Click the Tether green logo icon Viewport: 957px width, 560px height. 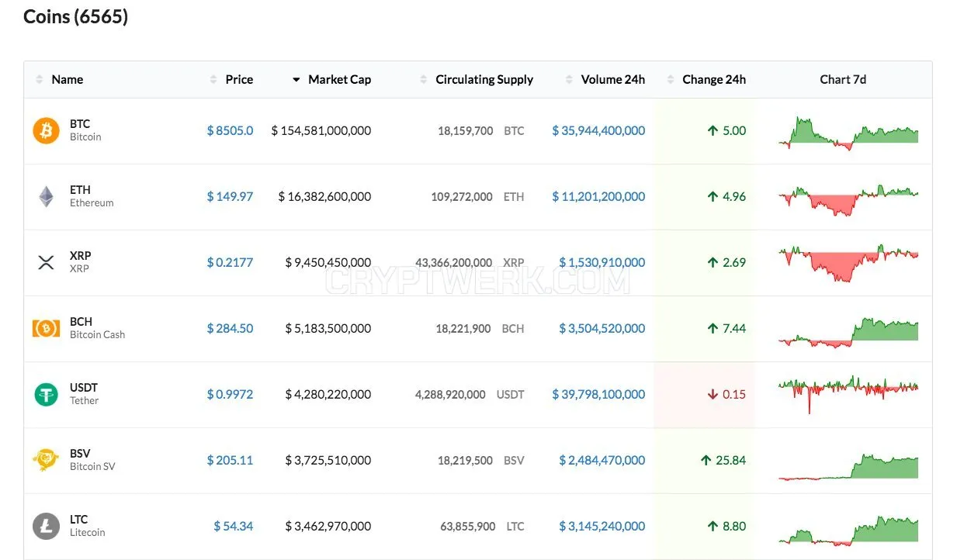[x=46, y=394]
